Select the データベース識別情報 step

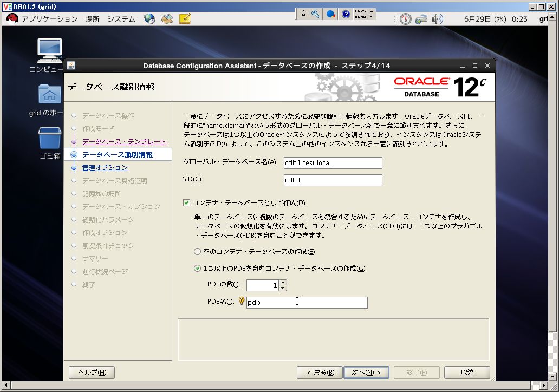coord(118,155)
